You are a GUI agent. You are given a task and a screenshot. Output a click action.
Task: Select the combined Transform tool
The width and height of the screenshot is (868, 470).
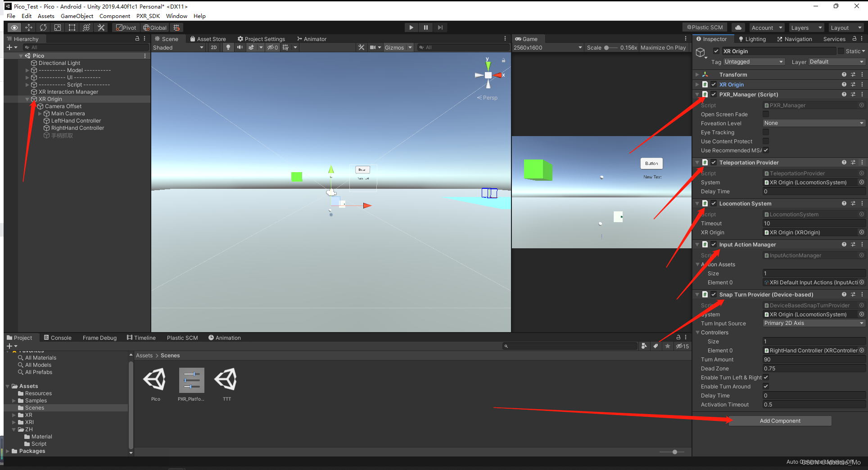coord(86,27)
